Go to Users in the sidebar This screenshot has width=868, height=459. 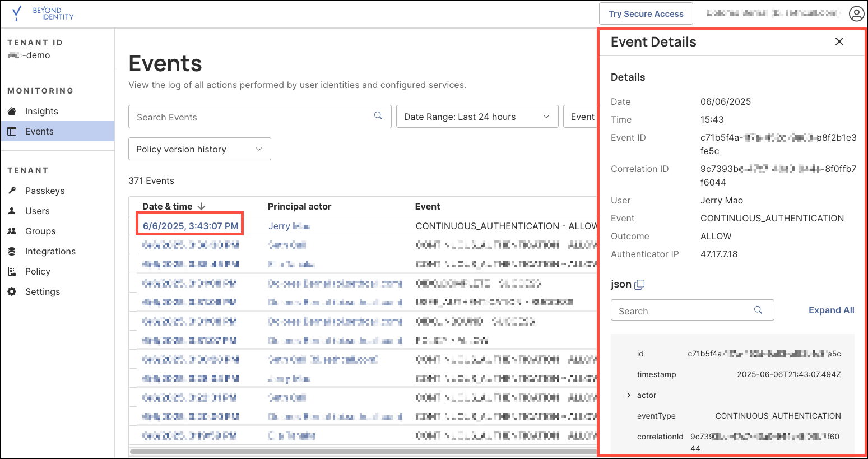(38, 211)
